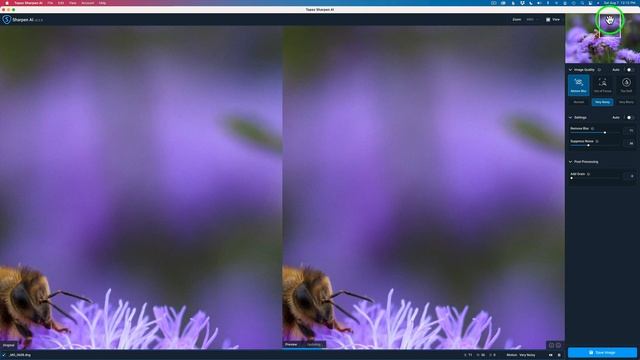
Task: Click the date and time in menu bar
Action: (x=620, y=3)
